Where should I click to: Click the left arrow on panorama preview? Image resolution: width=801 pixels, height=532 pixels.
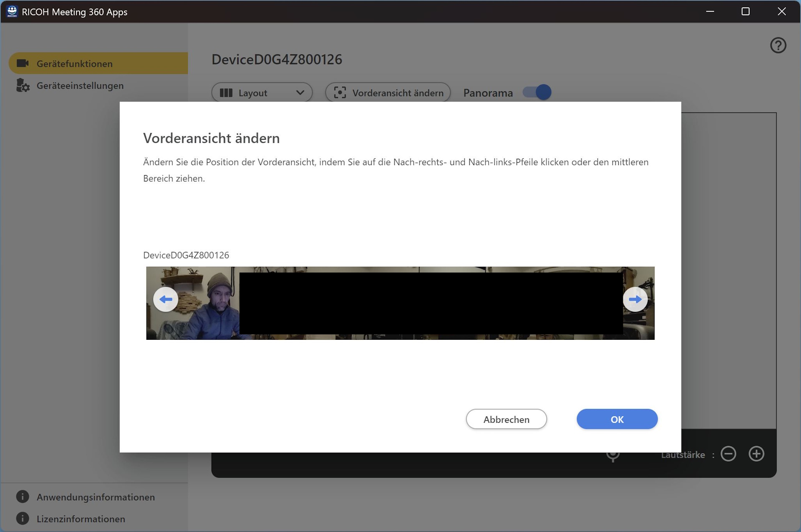tap(166, 299)
